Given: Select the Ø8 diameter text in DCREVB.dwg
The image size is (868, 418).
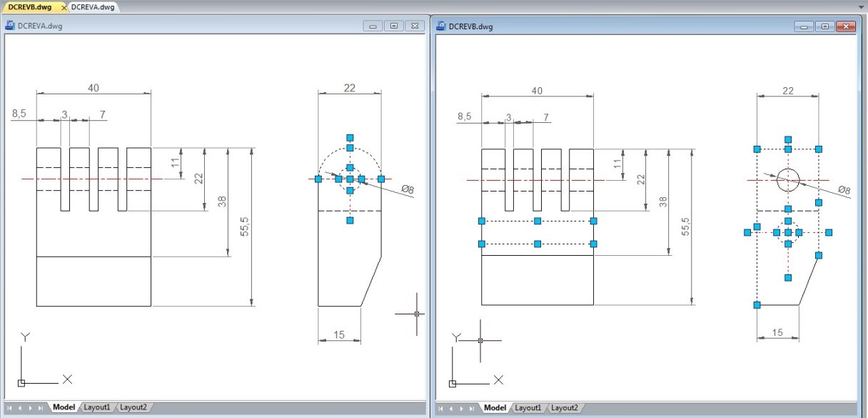Looking at the screenshot, I should pos(843,189).
